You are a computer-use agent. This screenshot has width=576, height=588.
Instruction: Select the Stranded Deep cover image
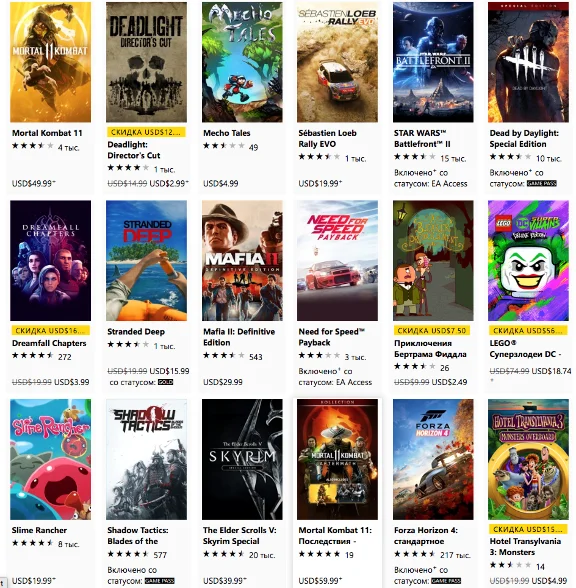coord(146,261)
